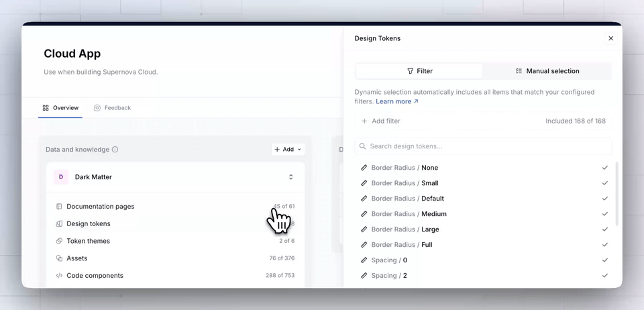This screenshot has width=644, height=310.
Task: Toggle checkmark for Spacing / 0
Action: (x=604, y=260)
